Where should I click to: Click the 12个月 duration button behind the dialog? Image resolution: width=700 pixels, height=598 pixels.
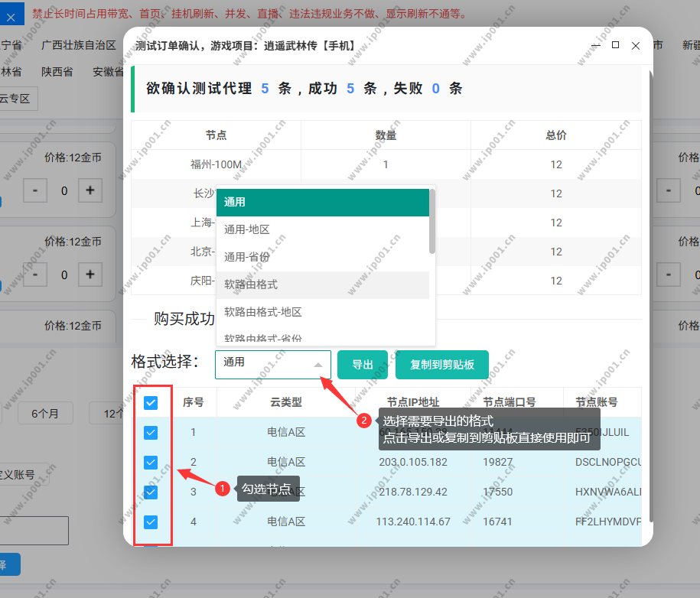[x=106, y=414]
